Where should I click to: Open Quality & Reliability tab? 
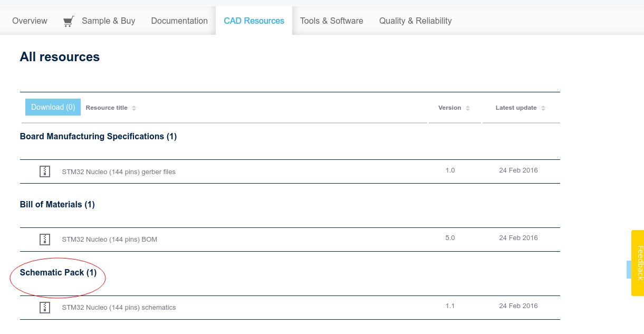coord(415,21)
